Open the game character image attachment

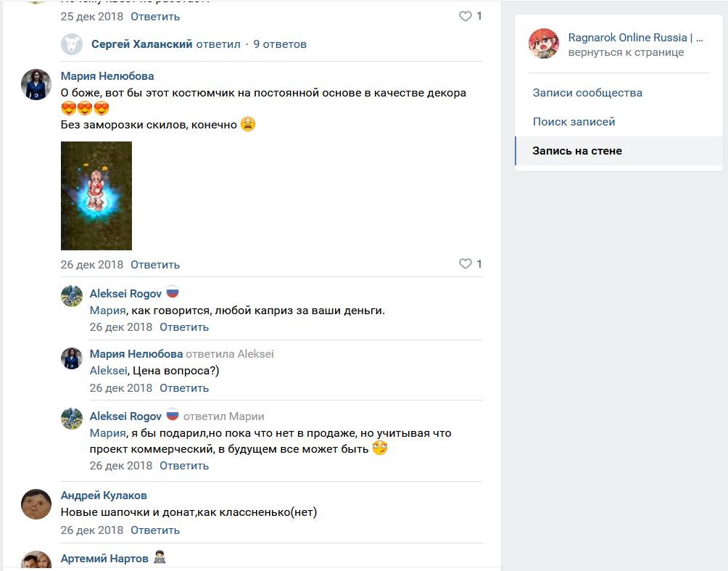coord(96,196)
